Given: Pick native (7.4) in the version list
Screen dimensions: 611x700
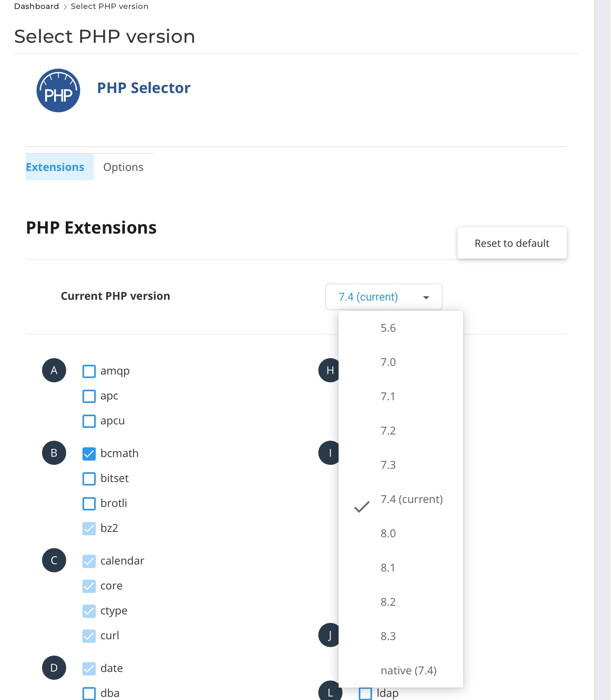Looking at the screenshot, I should 408,670.
